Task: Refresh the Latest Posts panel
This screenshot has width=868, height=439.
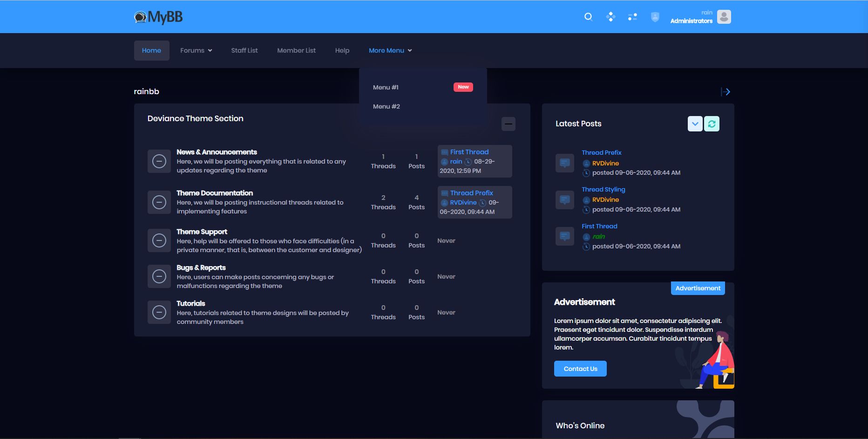Action: 712,123
